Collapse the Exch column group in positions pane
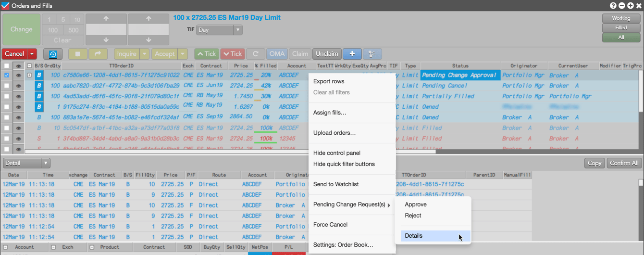This screenshot has height=255, width=644. tap(52, 247)
